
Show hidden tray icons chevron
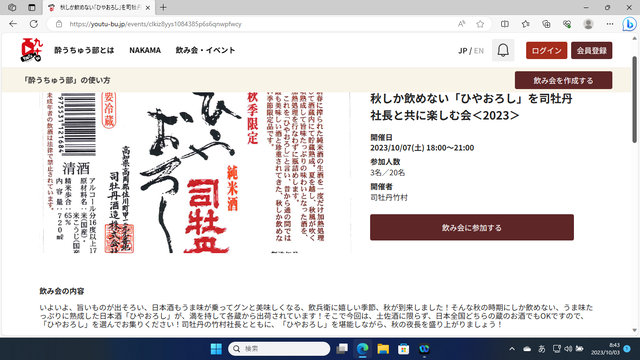[512, 349]
